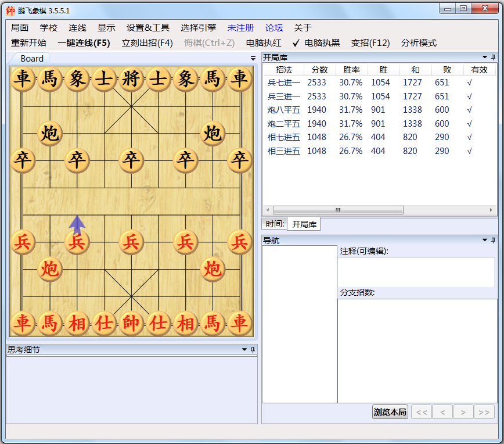
Task: Click the 浏览本局 button
Action: point(390,411)
